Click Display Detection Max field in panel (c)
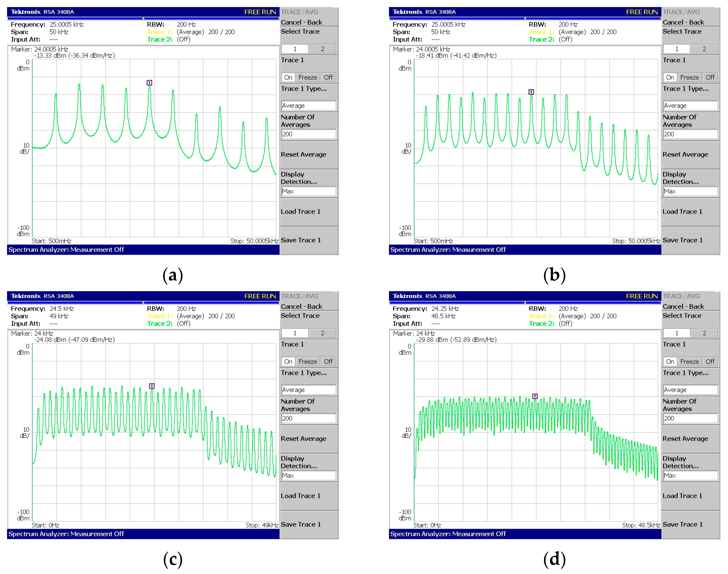This screenshot has width=728, height=574. click(309, 476)
